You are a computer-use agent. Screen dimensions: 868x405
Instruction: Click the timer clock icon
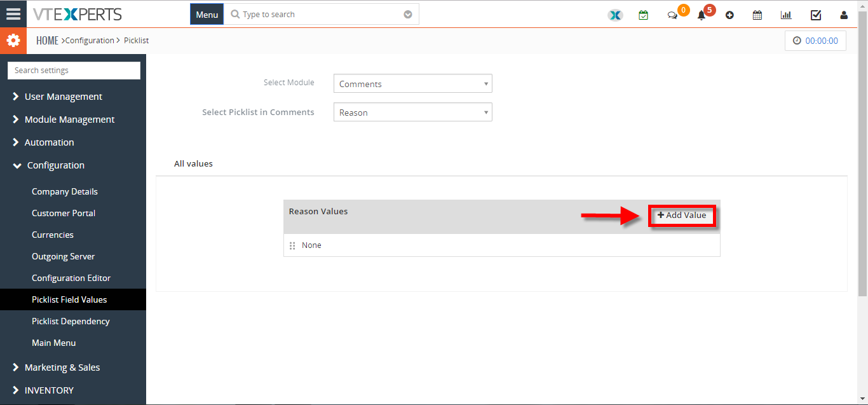click(797, 41)
